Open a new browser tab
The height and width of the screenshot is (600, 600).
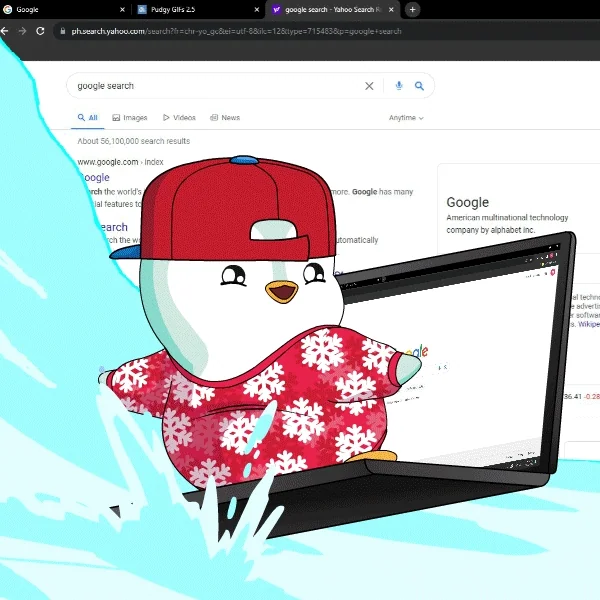coord(412,10)
